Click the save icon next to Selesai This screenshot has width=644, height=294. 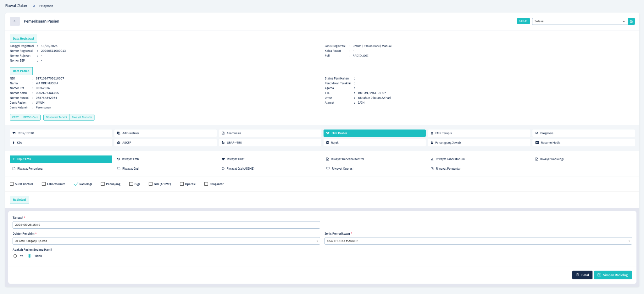coord(631,21)
